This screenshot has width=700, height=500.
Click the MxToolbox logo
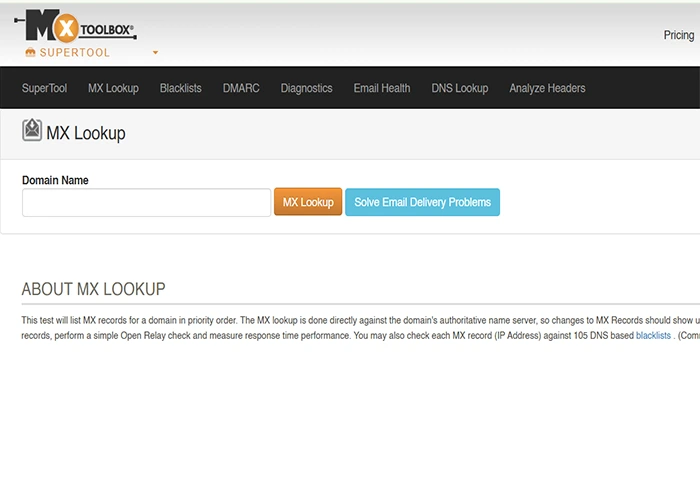[75, 26]
